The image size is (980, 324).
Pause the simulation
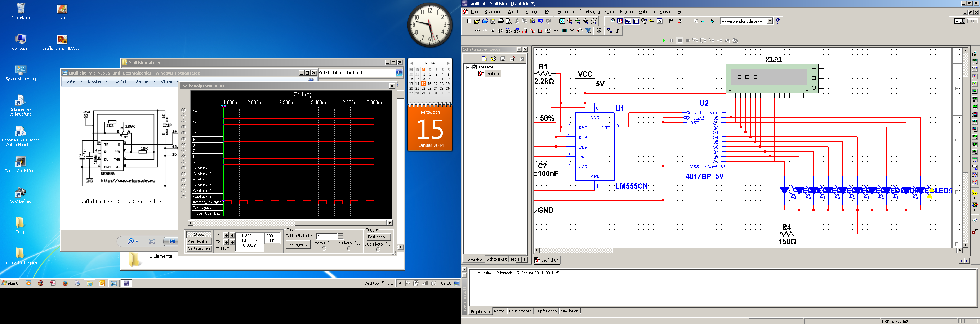672,41
